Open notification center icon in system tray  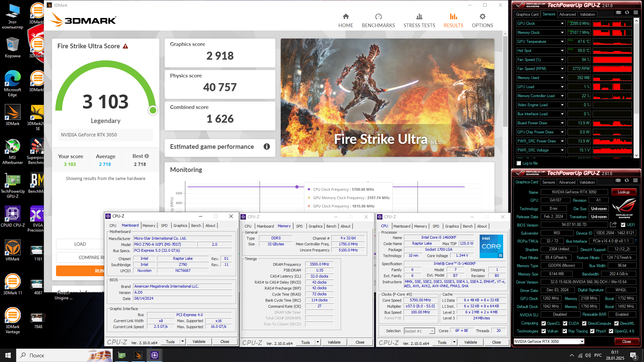click(x=634, y=356)
